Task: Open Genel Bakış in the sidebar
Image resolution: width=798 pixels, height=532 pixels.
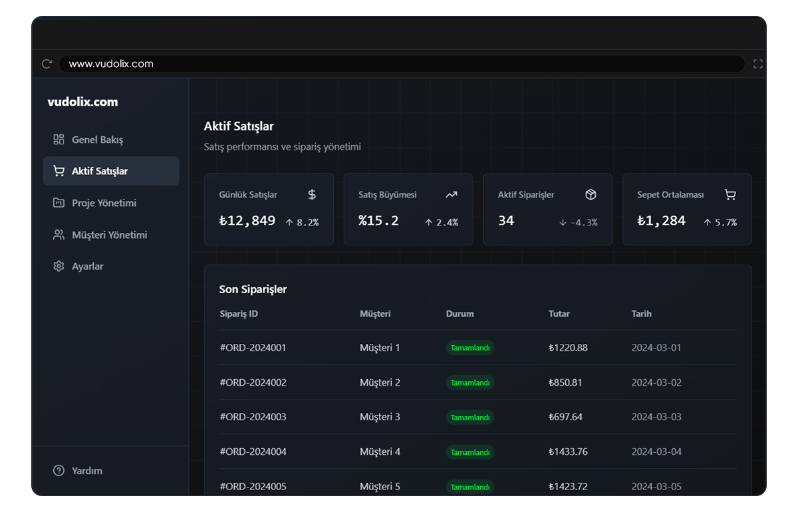Action: [x=97, y=140]
